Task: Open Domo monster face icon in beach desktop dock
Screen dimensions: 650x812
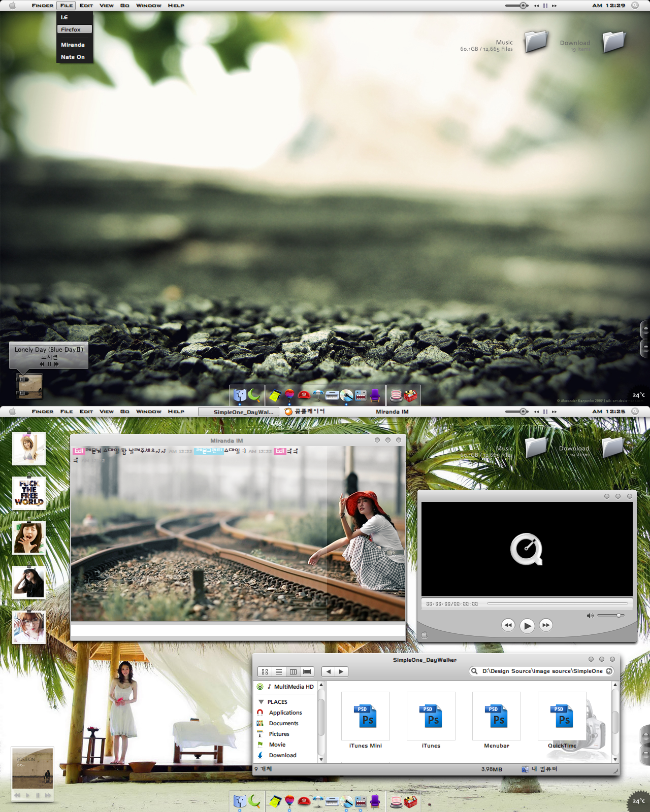Action: pos(361,801)
